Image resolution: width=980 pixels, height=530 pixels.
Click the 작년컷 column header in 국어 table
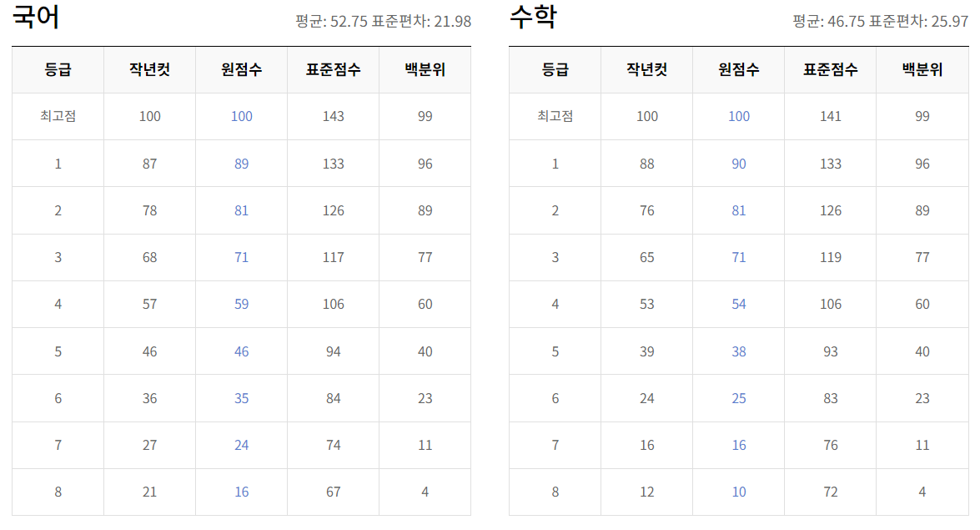coord(149,69)
